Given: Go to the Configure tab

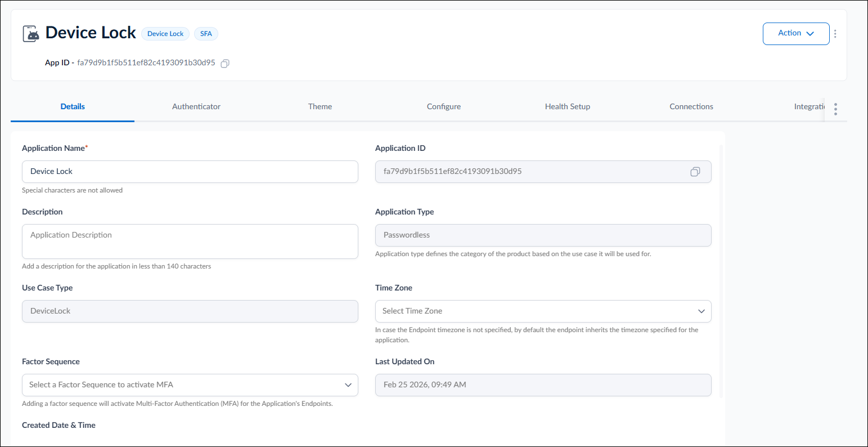Looking at the screenshot, I should 444,107.
